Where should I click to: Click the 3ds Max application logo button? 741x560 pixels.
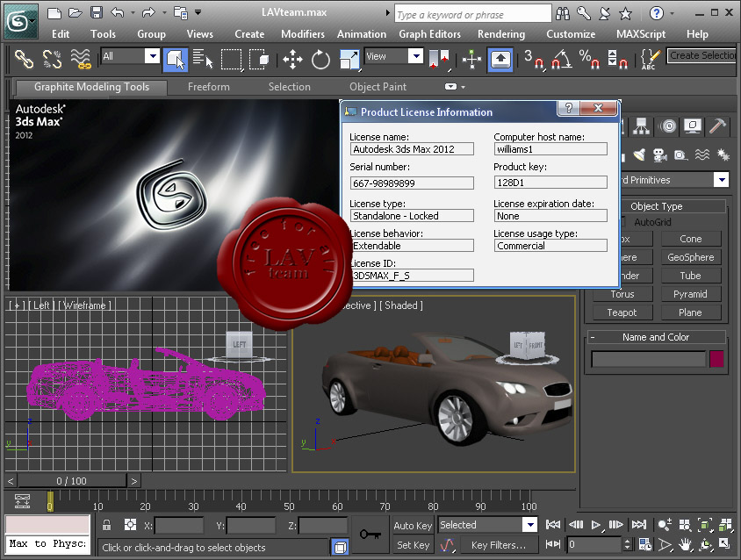click(x=20, y=21)
